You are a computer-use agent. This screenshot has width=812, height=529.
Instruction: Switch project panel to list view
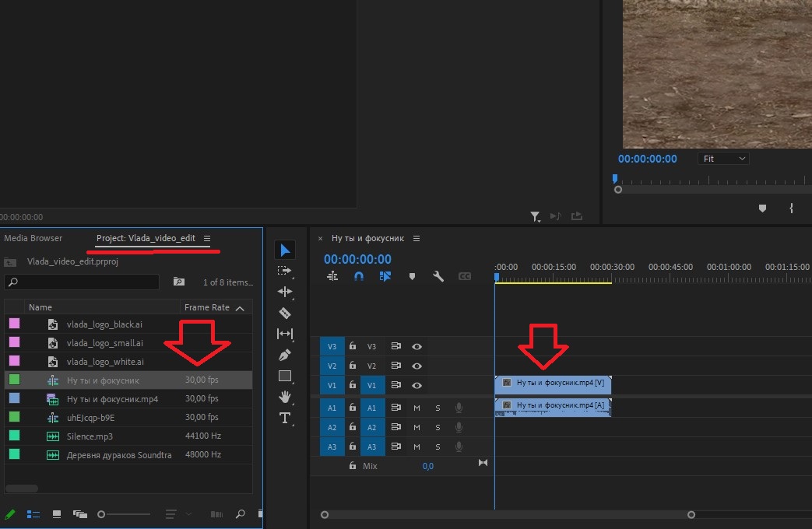click(33, 514)
